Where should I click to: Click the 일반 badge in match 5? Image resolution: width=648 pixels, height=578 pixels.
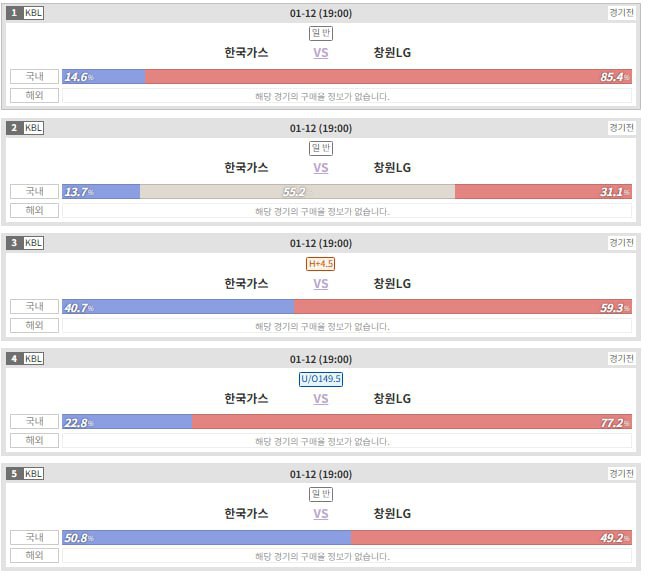(321, 494)
